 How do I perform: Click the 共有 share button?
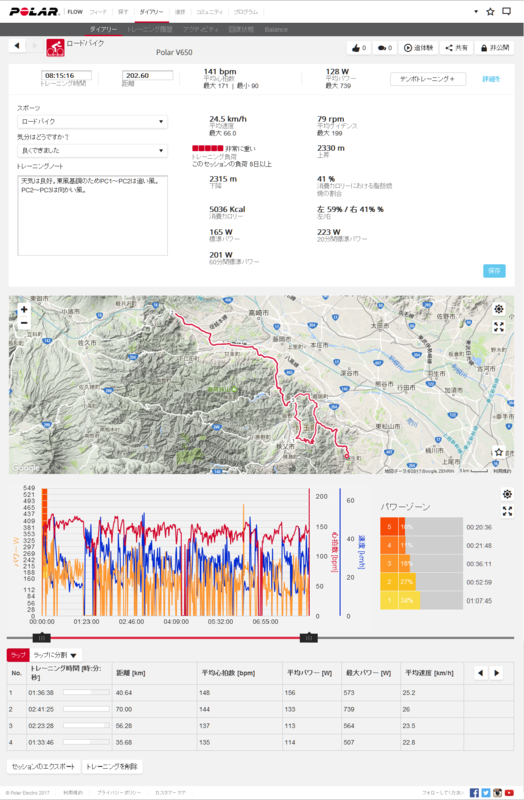pos(457,48)
